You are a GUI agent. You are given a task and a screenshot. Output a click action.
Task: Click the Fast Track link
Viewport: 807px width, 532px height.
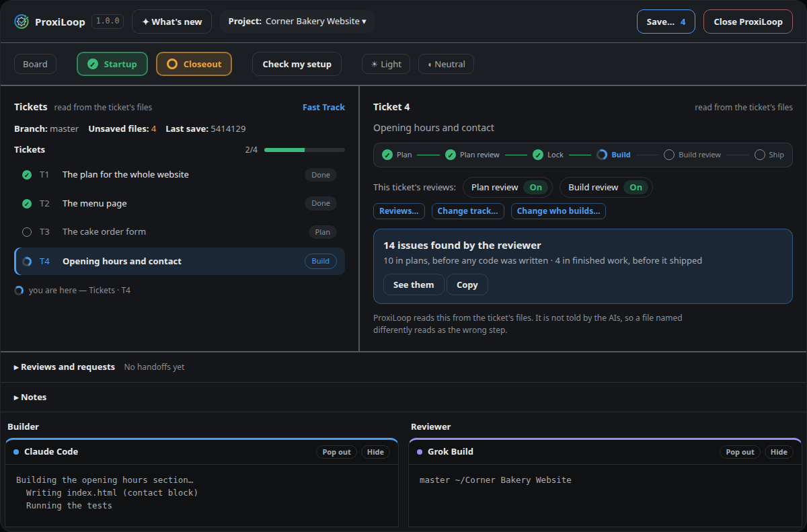[323, 108]
